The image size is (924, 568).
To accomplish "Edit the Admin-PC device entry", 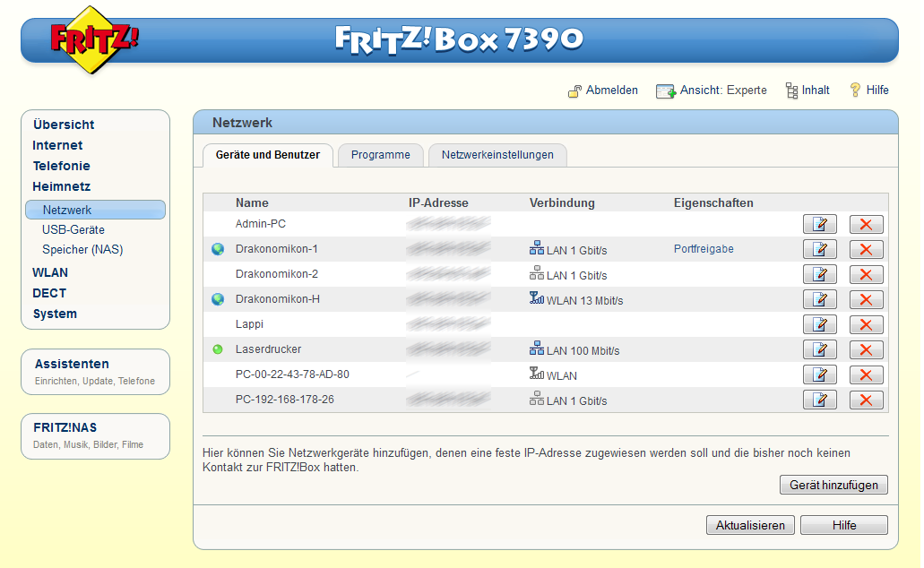I will pos(820,225).
